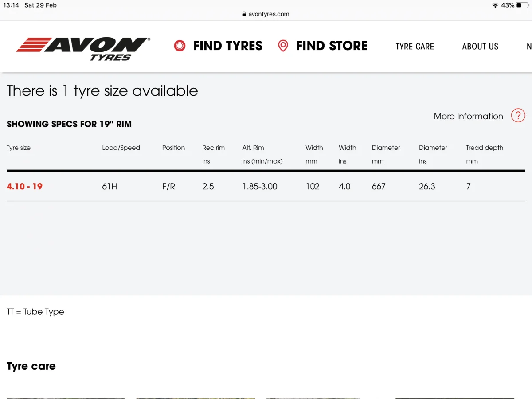This screenshot has height=399, width=532.
Task: Click the Position column header
Action: tap(173, 148)
